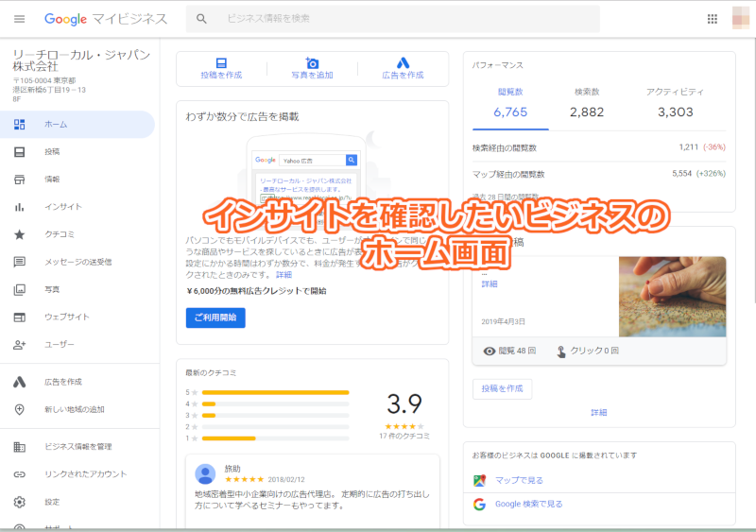The image size is (756, 532).
Task: Click 詳細 link in the ad description
Action: [284, 275]
